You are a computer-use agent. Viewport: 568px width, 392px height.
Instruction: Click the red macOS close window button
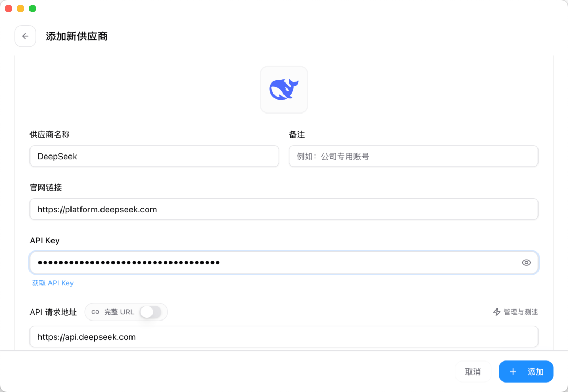9,8
